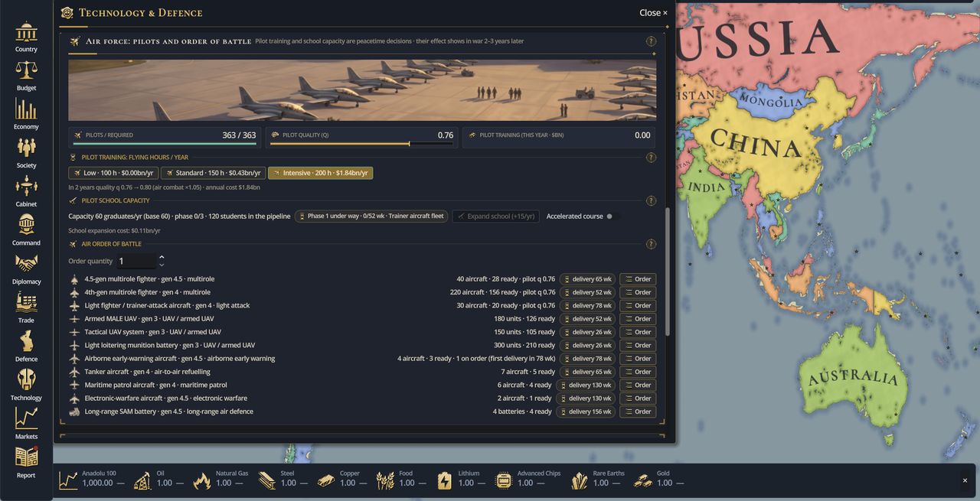
Task: Click the Order quantity input field
Action: [136, 261]
